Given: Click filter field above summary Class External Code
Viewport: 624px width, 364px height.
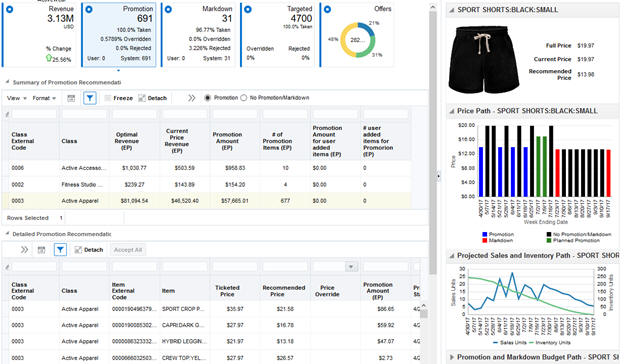Looking at the screenshot, I should point(34,115).
